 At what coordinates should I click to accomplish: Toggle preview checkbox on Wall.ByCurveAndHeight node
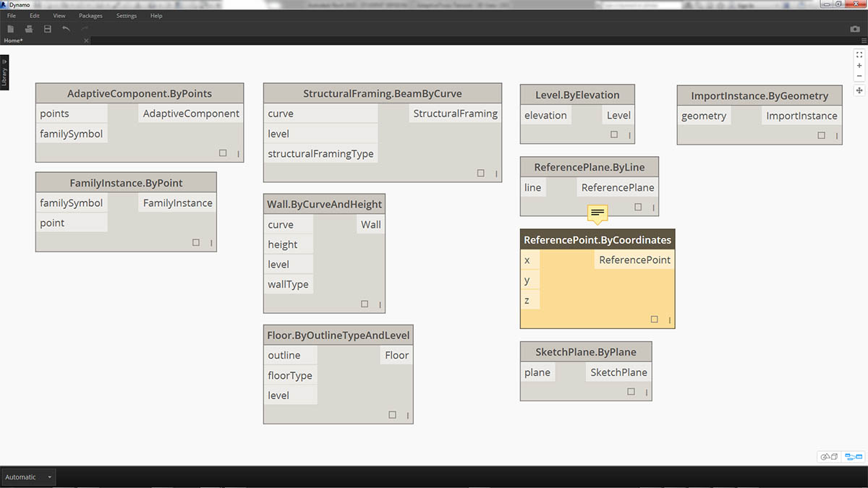(x=365, y=304)
